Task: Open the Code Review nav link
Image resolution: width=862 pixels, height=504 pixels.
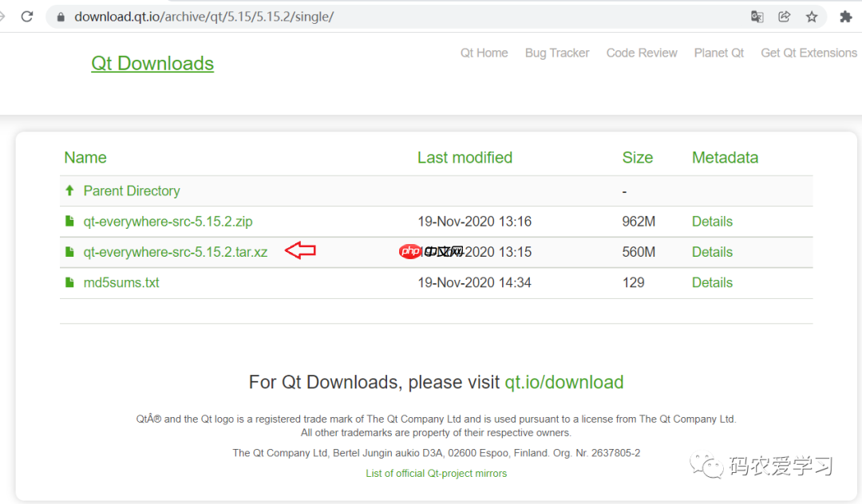Action: click(642, 53)
